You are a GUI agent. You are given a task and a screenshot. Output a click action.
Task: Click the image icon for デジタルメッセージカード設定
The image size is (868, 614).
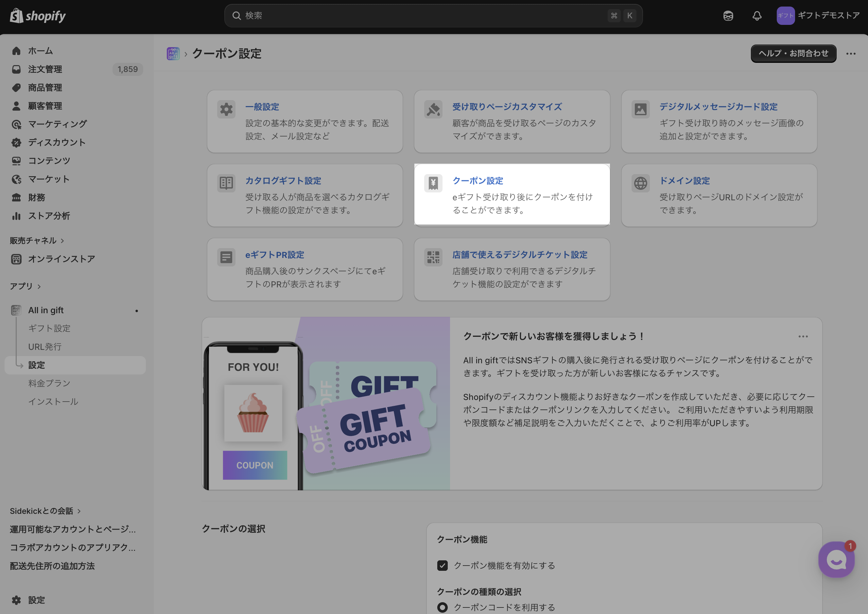(640, 109)
